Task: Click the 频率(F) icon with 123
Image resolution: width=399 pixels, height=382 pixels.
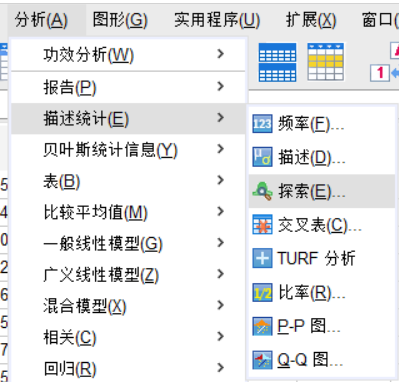Action: pyautogui.click(x=262, y=124)
